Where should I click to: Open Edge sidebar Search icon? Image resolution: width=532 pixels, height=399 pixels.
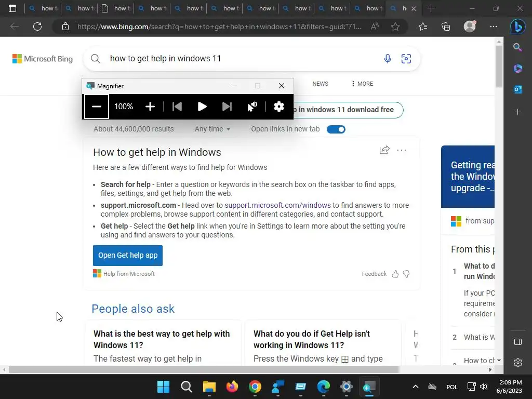click(x=517, y=47)
